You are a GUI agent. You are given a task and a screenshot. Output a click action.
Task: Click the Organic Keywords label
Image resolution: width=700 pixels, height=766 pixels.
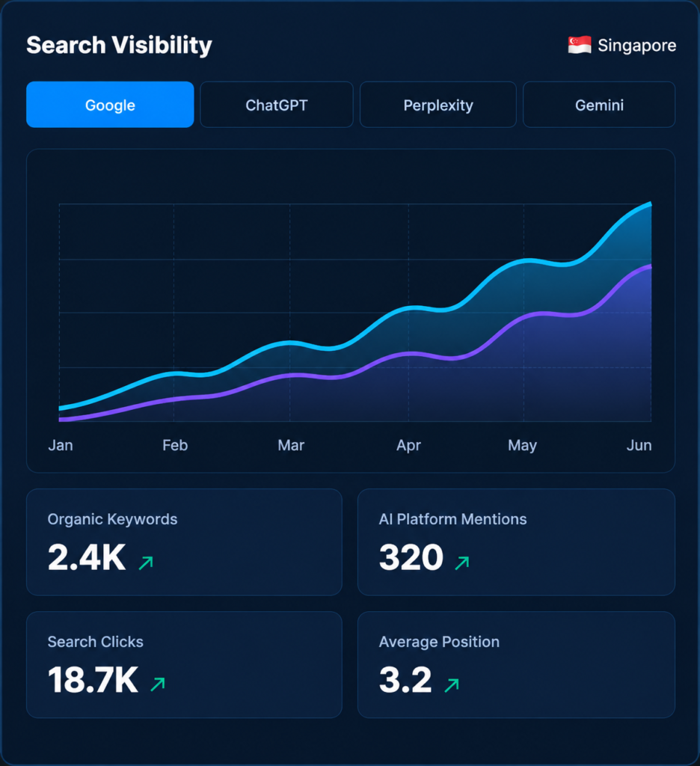point(112,519)
